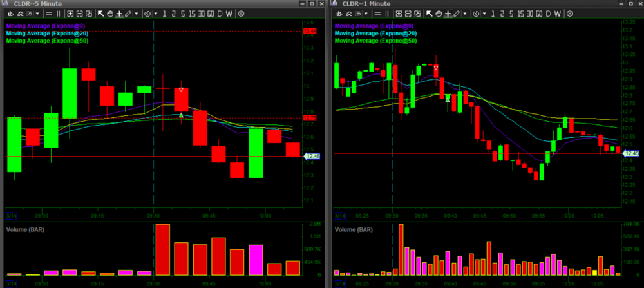Viewport: 644px width, 288px height.
Task: Activate the crosshair tool in 1 Minute chart
Action: click(x=447, y=13)
